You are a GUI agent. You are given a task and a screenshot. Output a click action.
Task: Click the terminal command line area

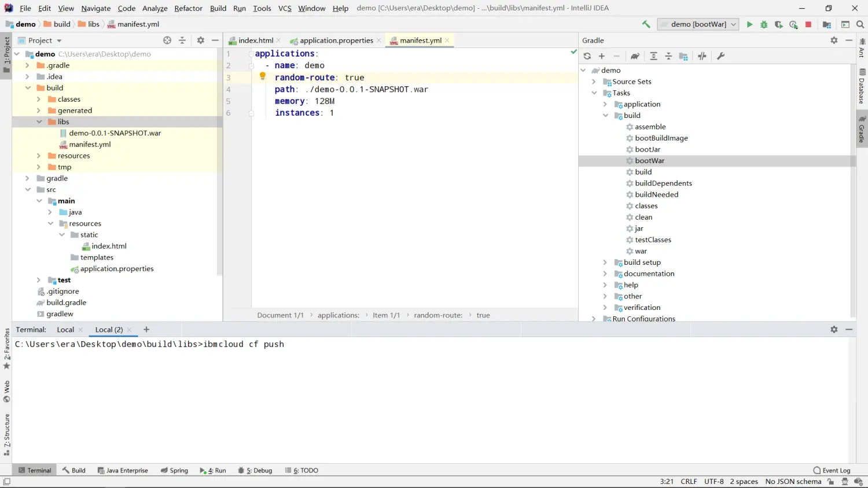[347, 344]
